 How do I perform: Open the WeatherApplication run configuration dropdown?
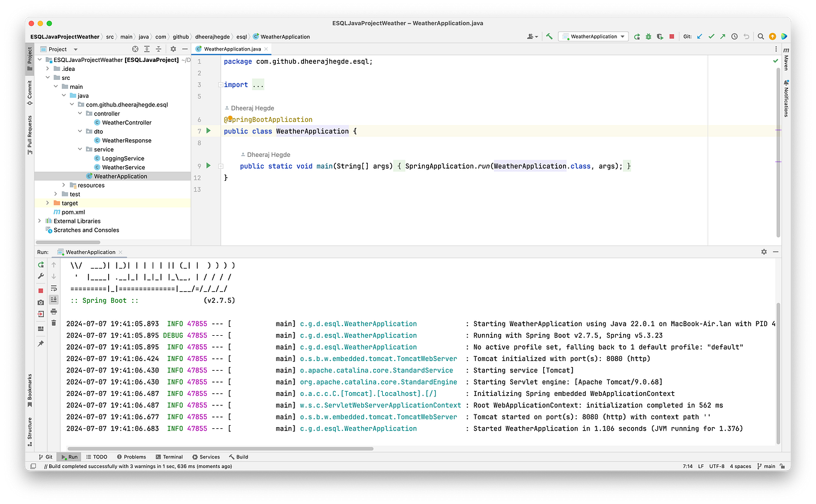[593, 36]
